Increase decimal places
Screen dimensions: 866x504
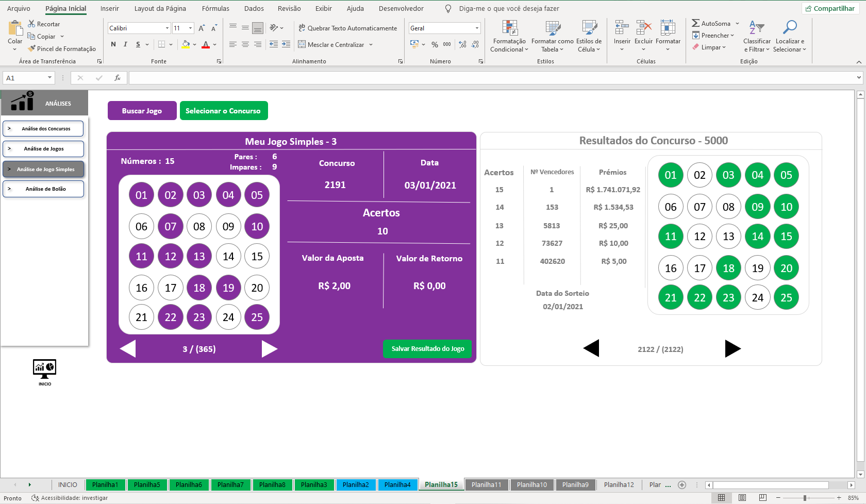[x=462, y=44]
